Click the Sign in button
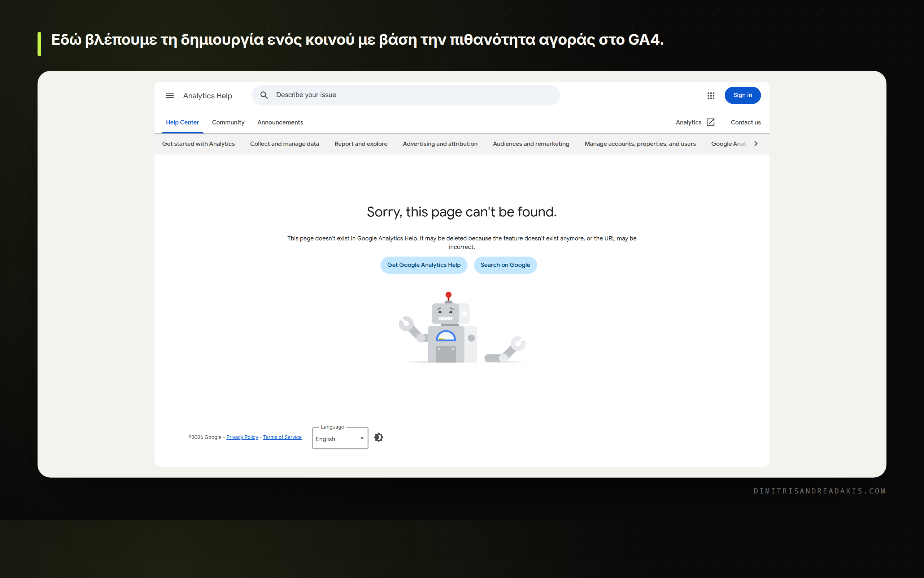Image resolution: width=924 pixels, height=578 pixels. pyautogui.click(x=742, y=95)
